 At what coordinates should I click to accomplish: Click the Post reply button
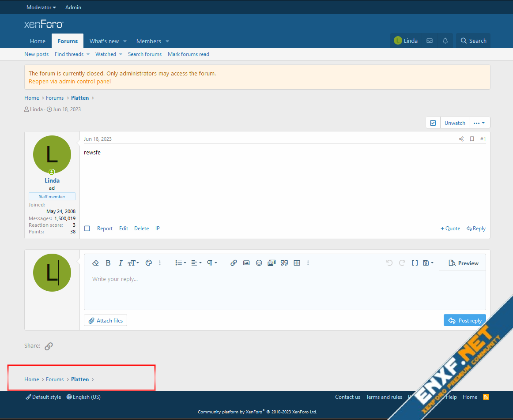pos(464,321)
